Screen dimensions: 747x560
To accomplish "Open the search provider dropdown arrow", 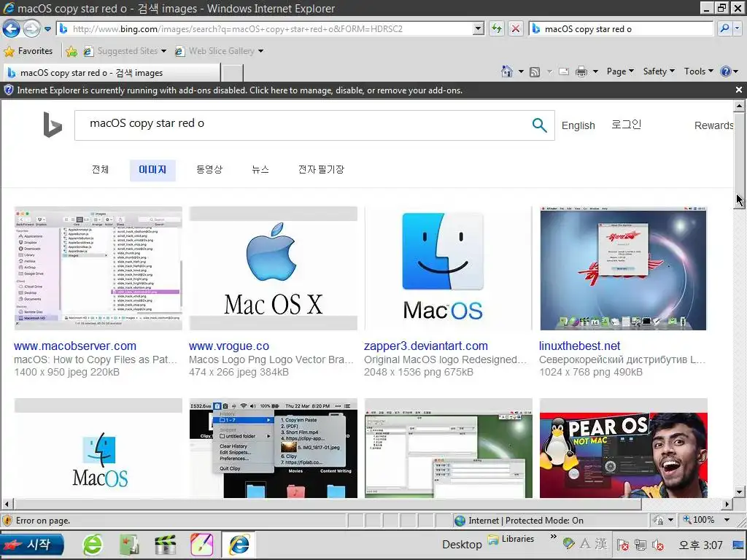I will coord(738,29).
